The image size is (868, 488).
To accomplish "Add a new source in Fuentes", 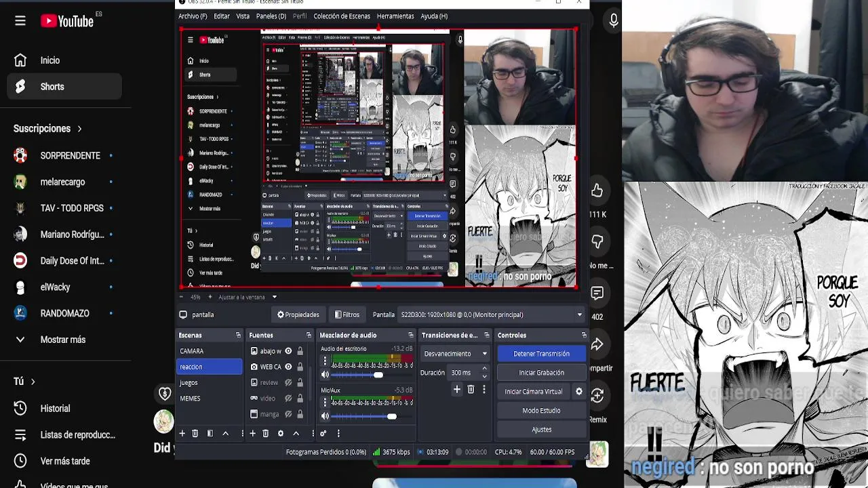I will pyautogui.click(x=252, y=433).
